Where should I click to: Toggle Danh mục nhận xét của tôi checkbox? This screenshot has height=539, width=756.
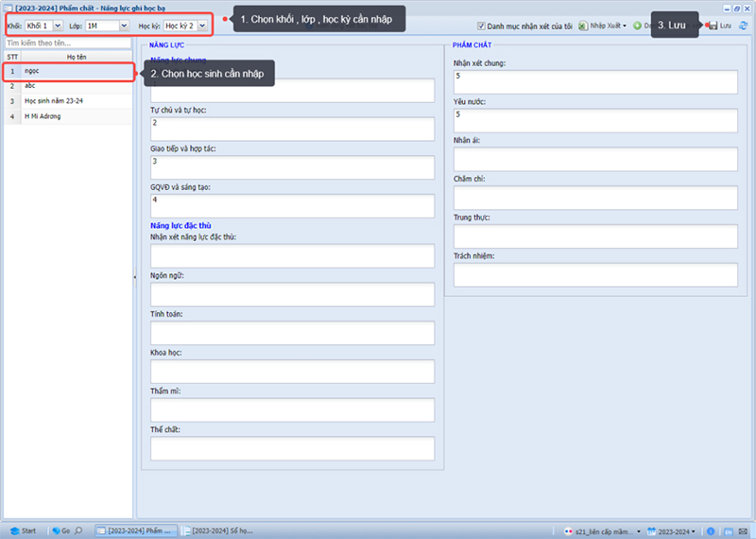481,26
